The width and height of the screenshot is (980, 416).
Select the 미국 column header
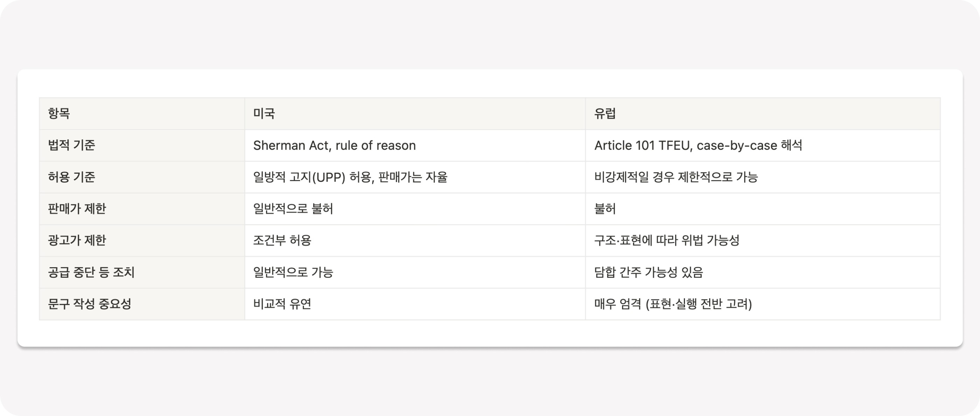point(415,113)
